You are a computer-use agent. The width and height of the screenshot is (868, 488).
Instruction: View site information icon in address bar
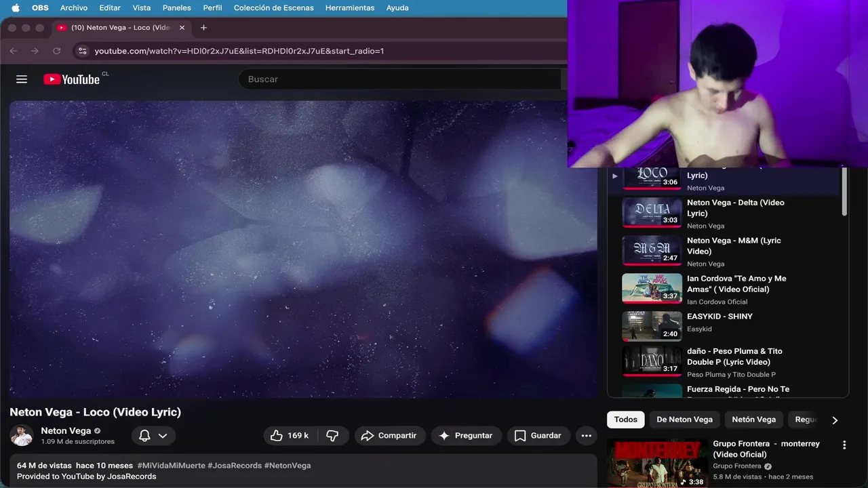click(x=82, y=51)
